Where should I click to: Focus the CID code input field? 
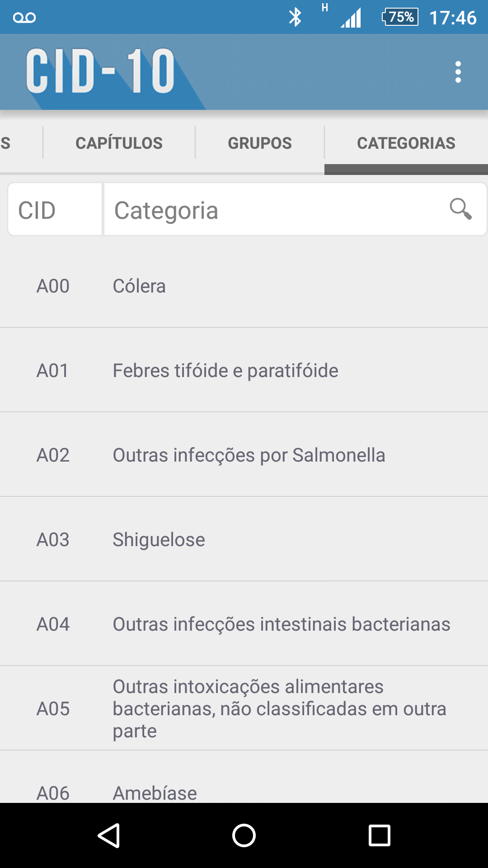(x=55, y=210)
